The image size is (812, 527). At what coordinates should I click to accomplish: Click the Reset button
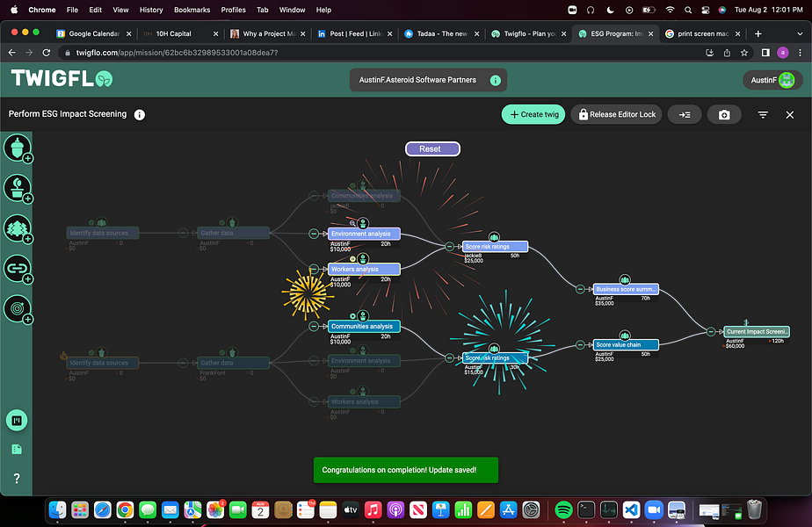432,149
